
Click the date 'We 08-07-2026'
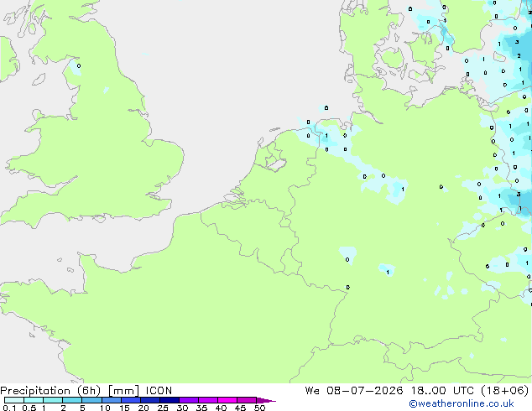354,391
